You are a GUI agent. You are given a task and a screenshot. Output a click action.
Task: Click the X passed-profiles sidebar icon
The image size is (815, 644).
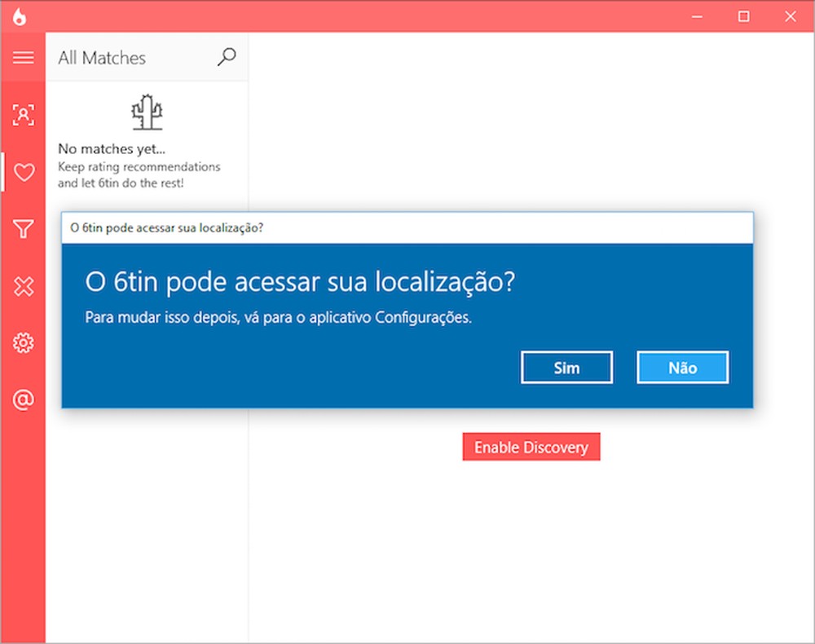(24, 286)
